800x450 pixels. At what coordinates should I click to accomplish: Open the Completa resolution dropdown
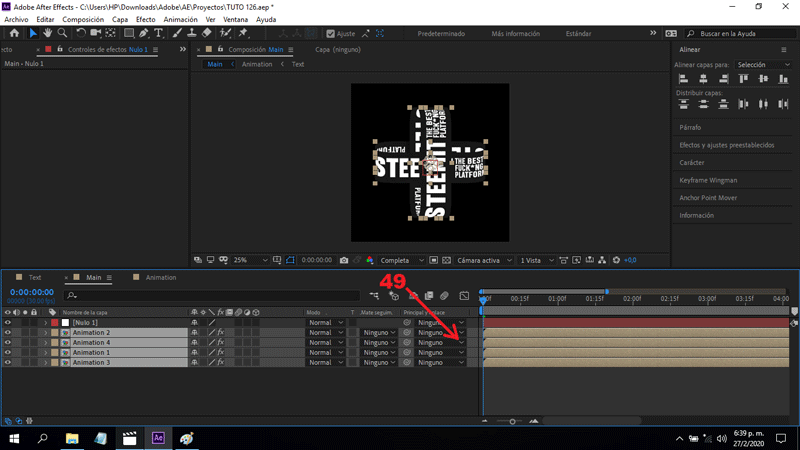pyautogui.click(x=402, y=260)
